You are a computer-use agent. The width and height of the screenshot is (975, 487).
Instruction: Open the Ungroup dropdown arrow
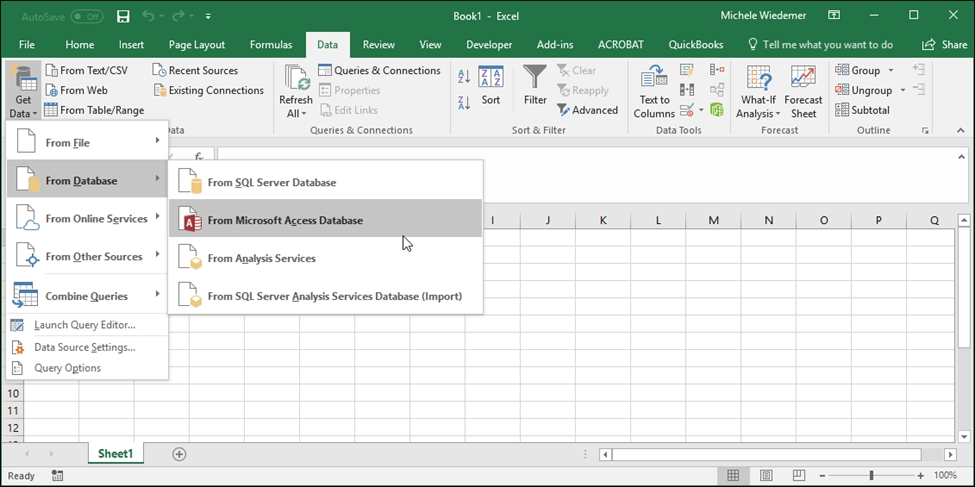click(x=903, y=90)
